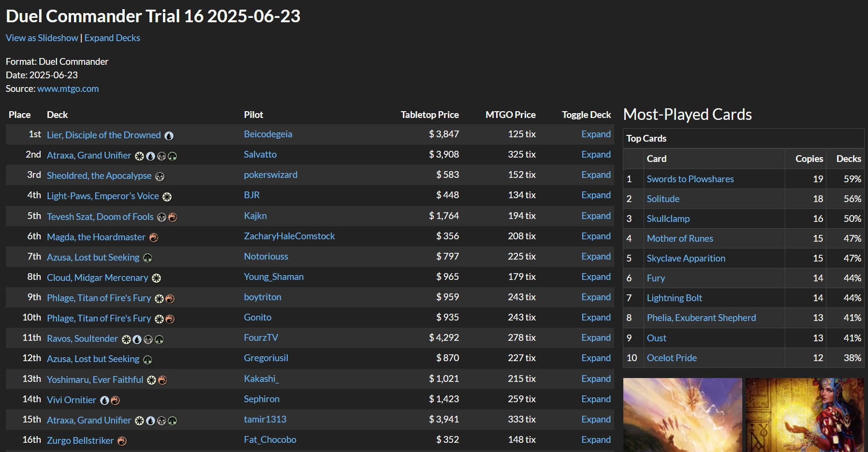Open Lightning Bolt card link
Viewport: 868px width, 452px height.
tap(675, 298)
